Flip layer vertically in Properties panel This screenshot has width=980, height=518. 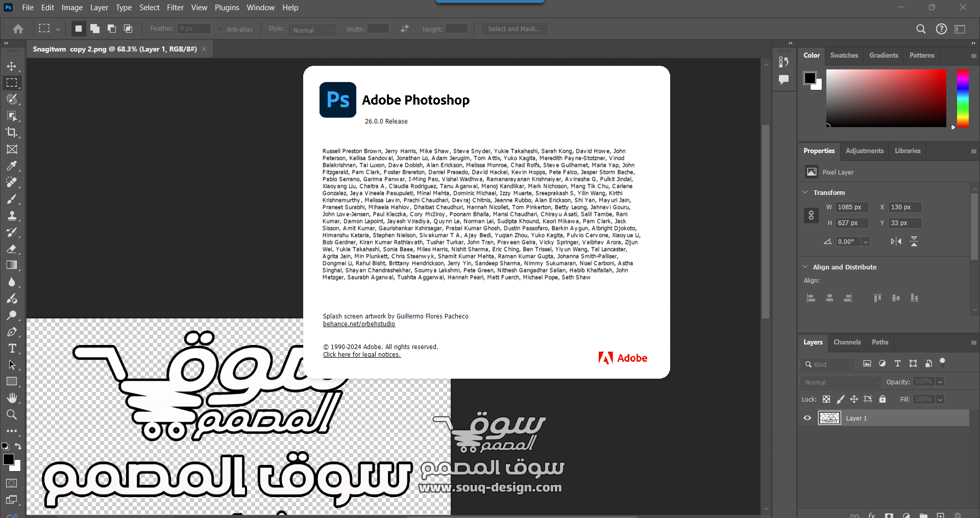(914, 241)
